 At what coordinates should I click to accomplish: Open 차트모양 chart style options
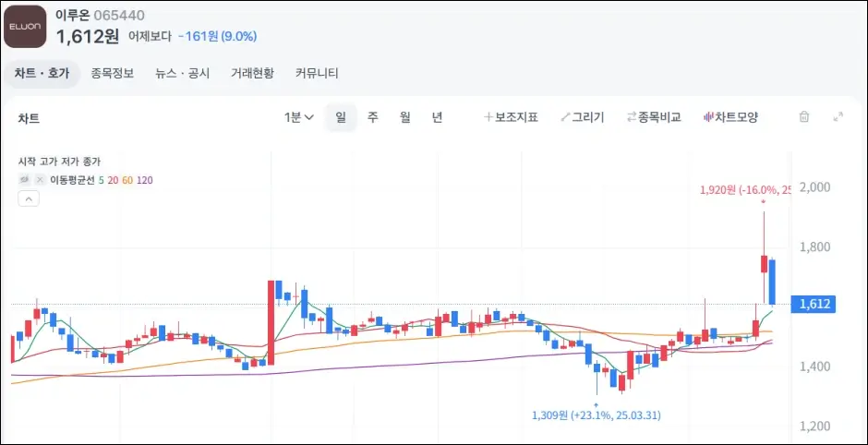[730, 117]
